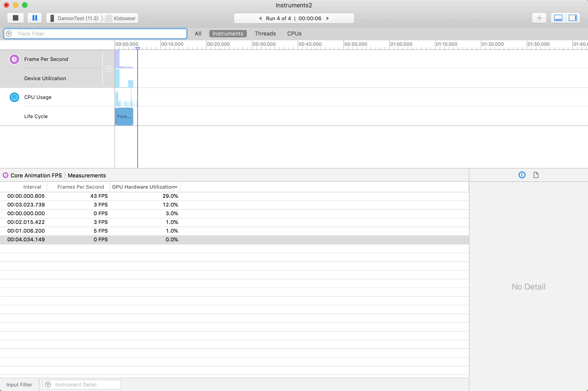Open the Extended Detail inspector icon
The width and height of the screenshot is (588, 391).
click(x=522, y=175)
